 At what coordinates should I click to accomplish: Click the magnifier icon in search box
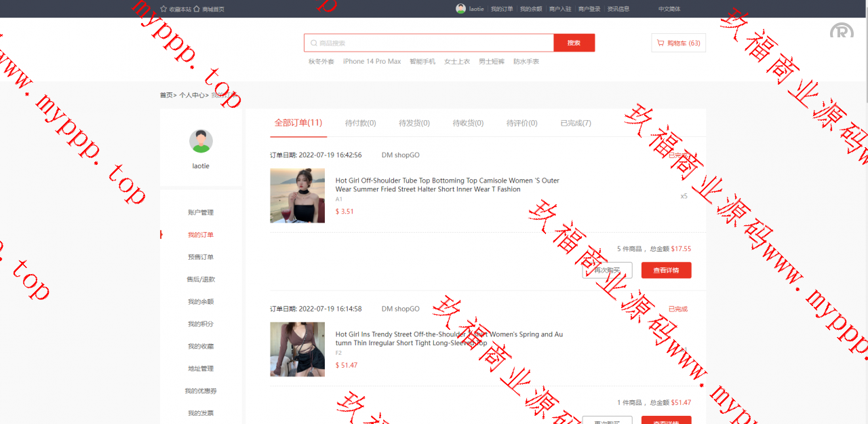[313, 43]
